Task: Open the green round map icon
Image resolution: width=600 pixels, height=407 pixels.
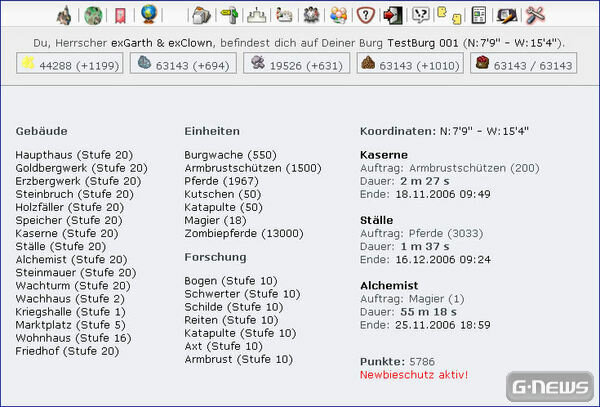Action: click(x=92, y=15)
